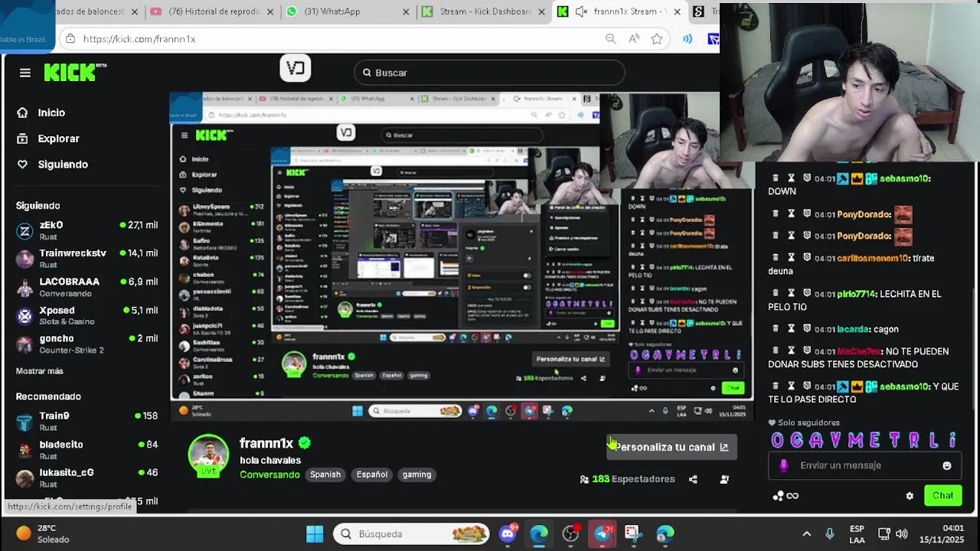
Task: Expand Mostrar más in Siguiendo list
Action: (x=40, y=371)
